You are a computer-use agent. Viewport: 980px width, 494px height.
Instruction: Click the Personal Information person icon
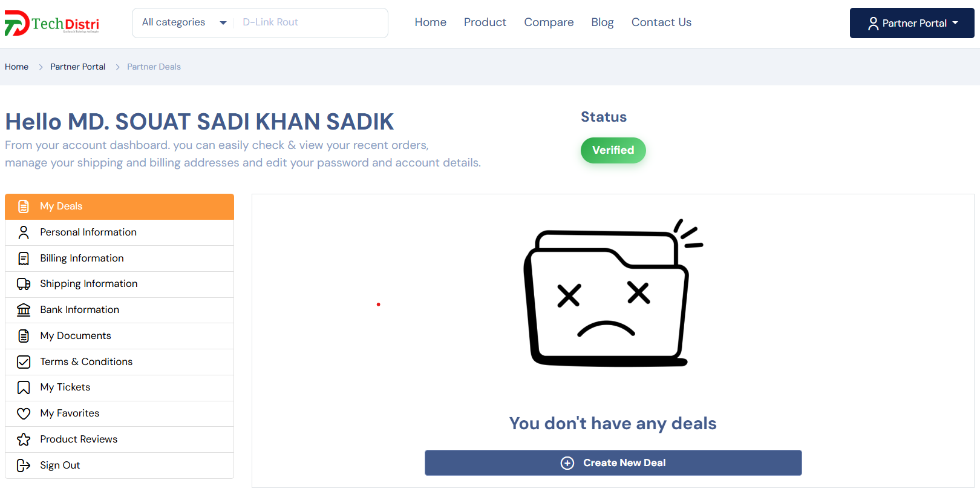click(24, 232)
